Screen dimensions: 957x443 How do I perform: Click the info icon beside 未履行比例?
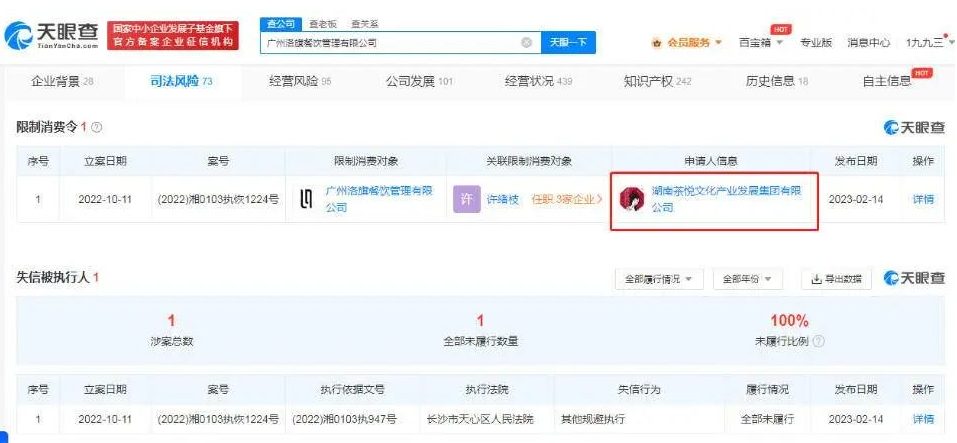click(819, 341)
